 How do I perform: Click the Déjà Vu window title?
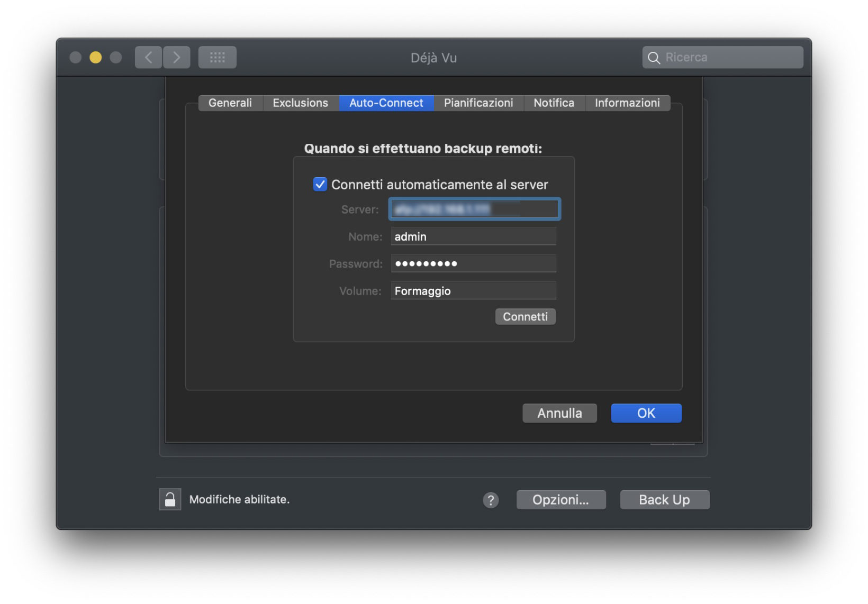click(434, 58)
